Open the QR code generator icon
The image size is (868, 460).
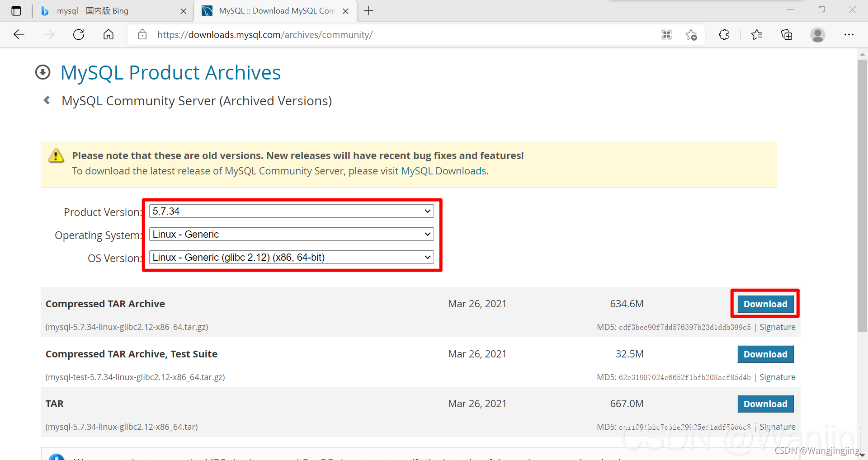[666, 35]
